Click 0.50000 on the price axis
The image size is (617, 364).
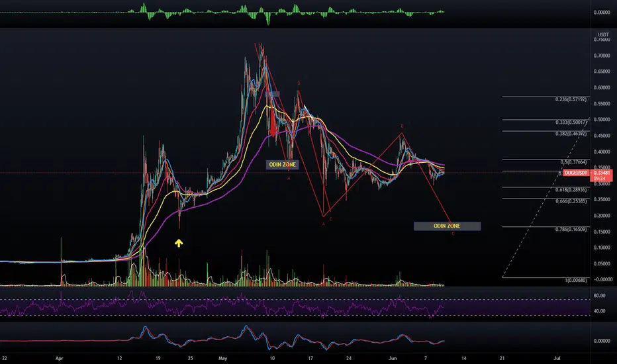pyautogui.click(x=602, y=120)
